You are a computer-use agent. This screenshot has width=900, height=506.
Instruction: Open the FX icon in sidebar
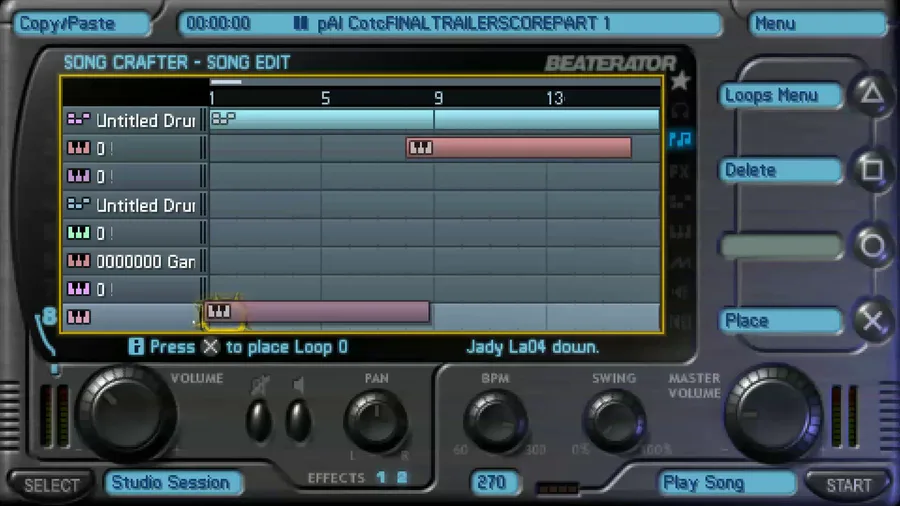point(680,171)
